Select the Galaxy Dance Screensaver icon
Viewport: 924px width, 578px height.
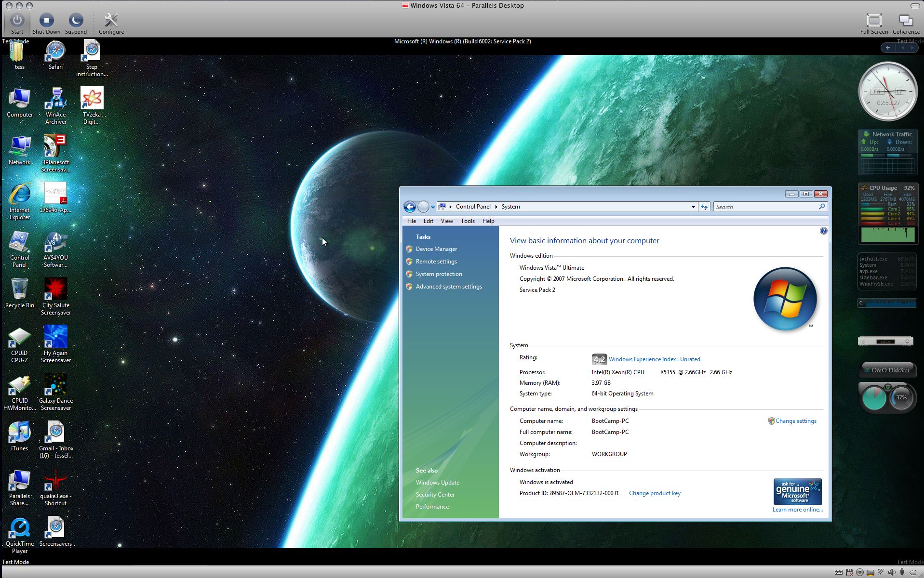pos(55,392)
